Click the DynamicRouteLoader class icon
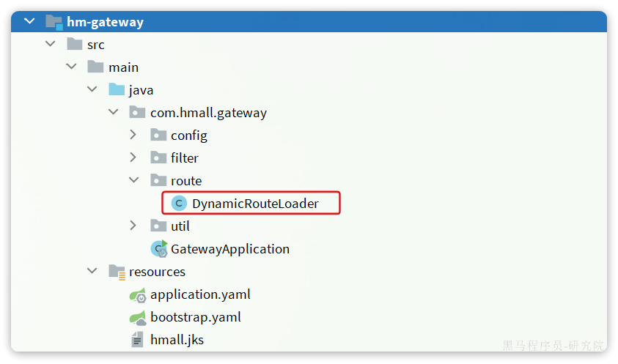 178,204
